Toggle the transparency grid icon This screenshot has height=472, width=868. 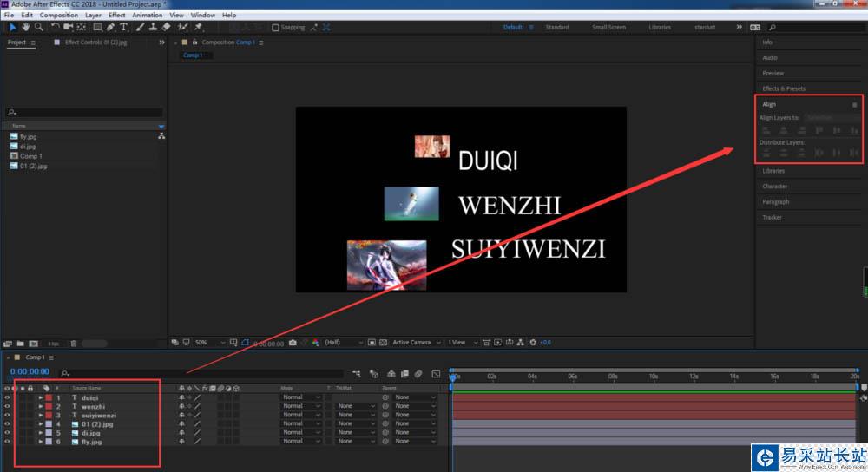pos(383,343)
